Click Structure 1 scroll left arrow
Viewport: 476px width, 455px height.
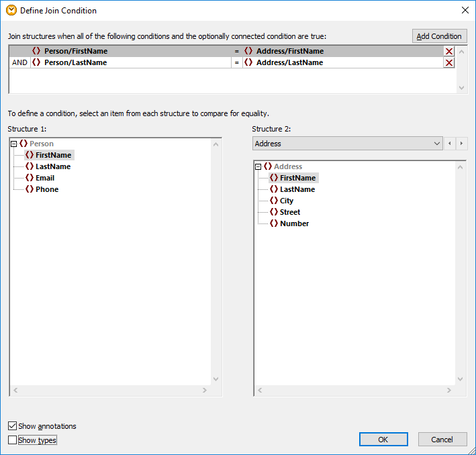point(15,390)
